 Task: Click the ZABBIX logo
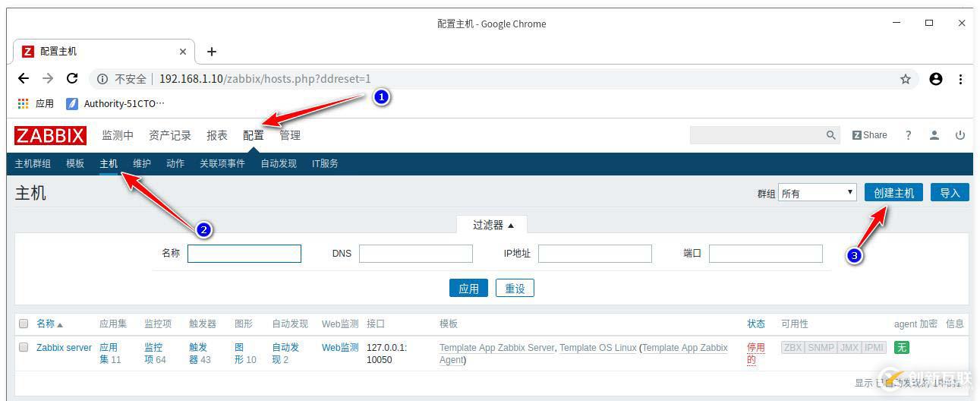click(x=50, y=135)
